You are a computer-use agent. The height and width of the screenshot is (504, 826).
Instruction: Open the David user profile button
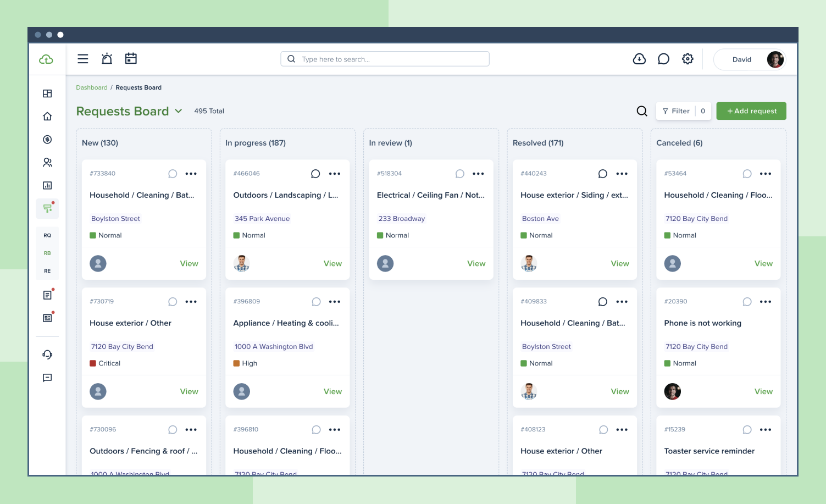[750, 59]
